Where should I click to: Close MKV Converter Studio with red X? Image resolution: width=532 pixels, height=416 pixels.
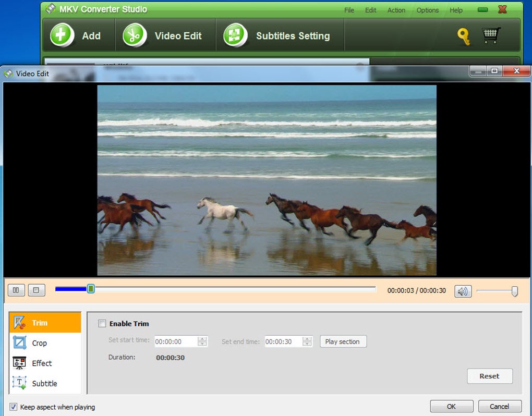(502, 9)
